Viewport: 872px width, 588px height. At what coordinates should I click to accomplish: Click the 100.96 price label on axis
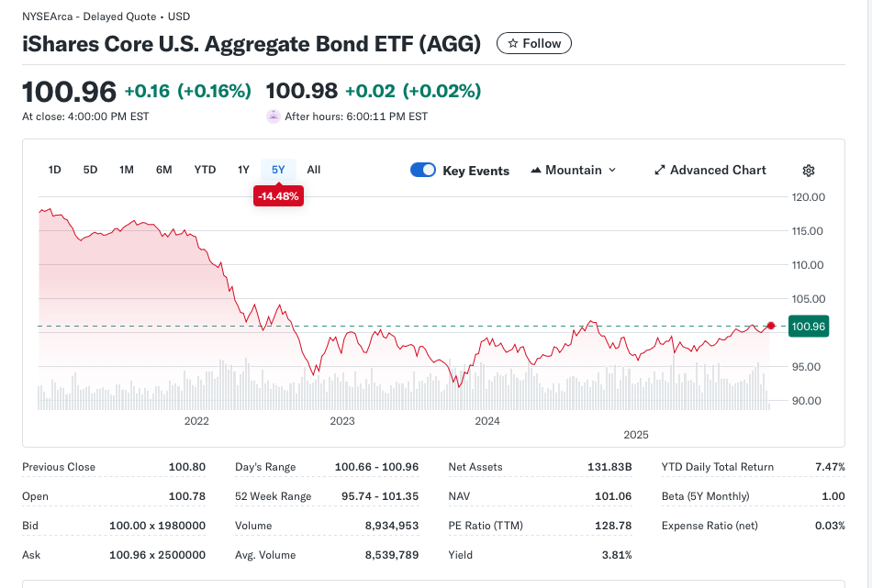pyautogui.click(x=809, y=327)
